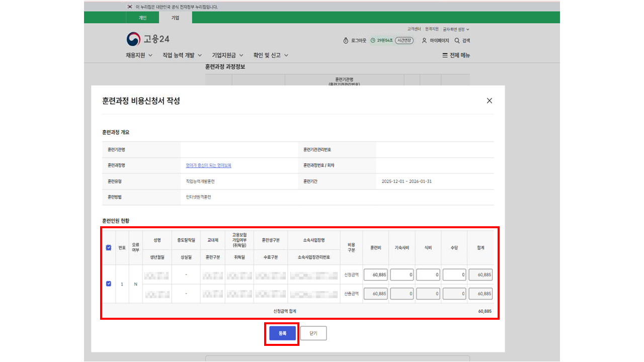Click the 닫기 button
The height and width of the screenshot is (362, 644).
pyautogui.click(x=313, y=333)
